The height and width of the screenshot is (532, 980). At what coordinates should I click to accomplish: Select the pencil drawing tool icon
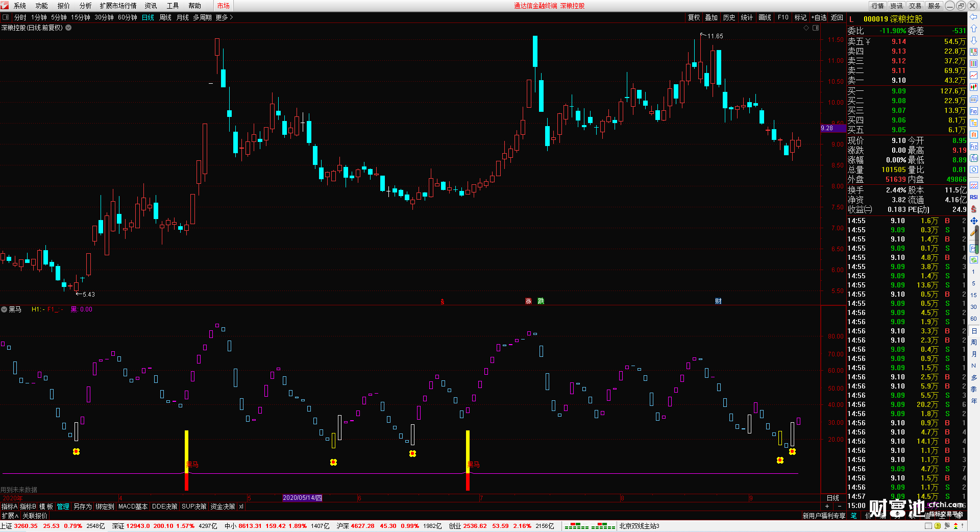(974, 232)
